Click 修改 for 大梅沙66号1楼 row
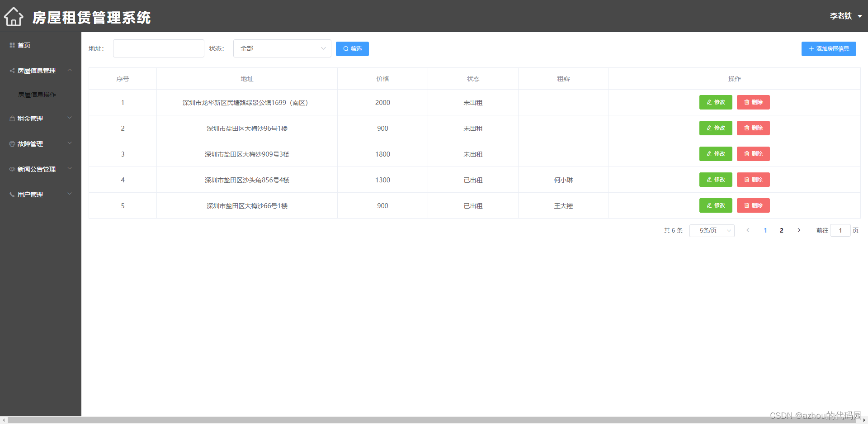Image resolution: width=868 pixels, height=424 pixels. [716, 205]
